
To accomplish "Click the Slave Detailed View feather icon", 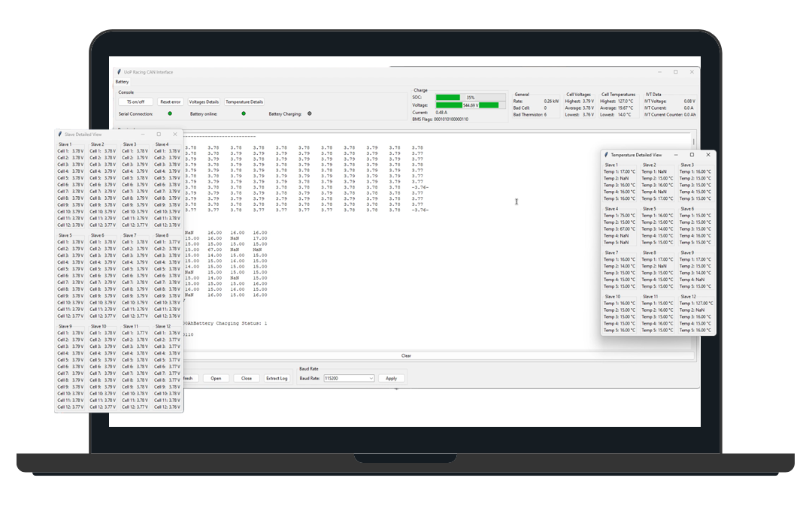I will pyautogui.click(x=61, y=135).
